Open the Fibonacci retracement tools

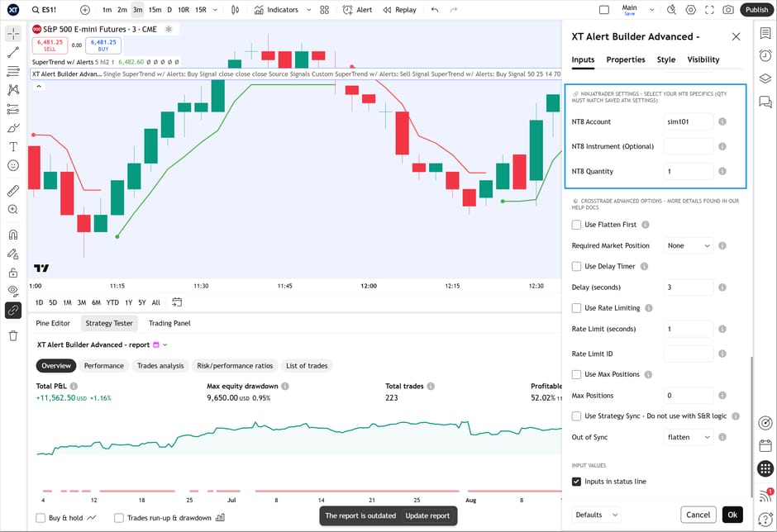pos(13,71)
